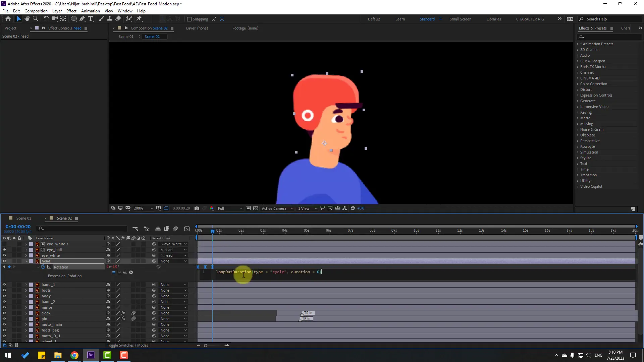The width and height of the screenshot is (644, 362).
Task: Enable Snapping in the toolbar
Action: [x=190, y=19]
